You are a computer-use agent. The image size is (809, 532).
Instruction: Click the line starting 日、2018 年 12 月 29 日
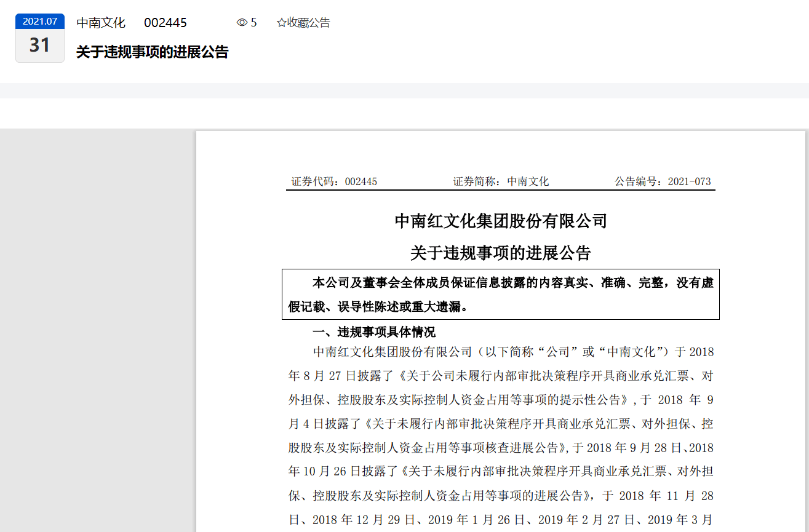click(501, 520)
